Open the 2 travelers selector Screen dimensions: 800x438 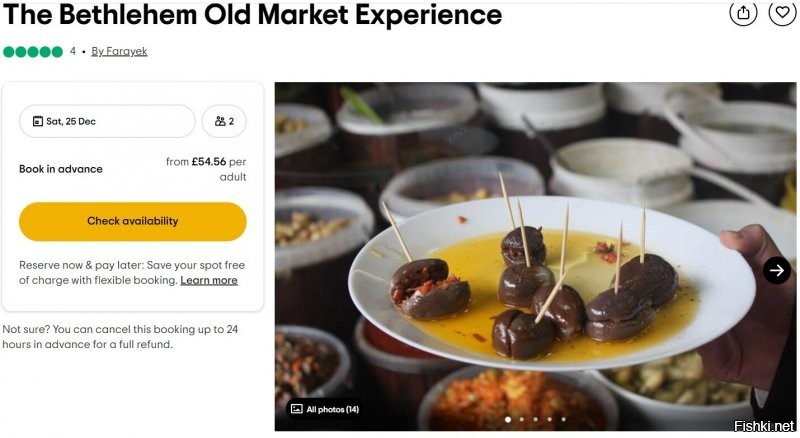point(224,121)
